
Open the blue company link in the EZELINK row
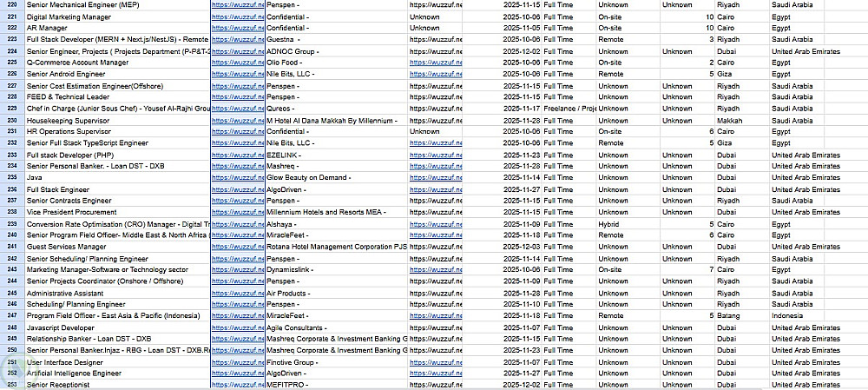coord(435,155)
